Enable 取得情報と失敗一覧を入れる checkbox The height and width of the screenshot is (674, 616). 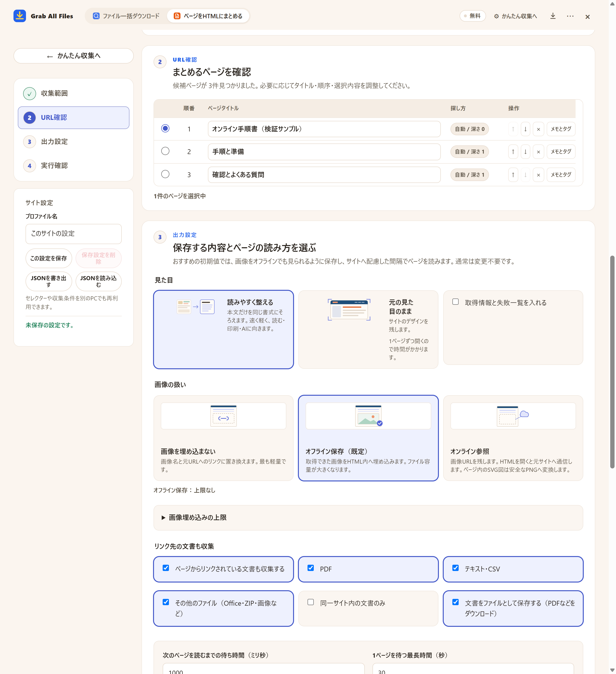coord(455,302)
